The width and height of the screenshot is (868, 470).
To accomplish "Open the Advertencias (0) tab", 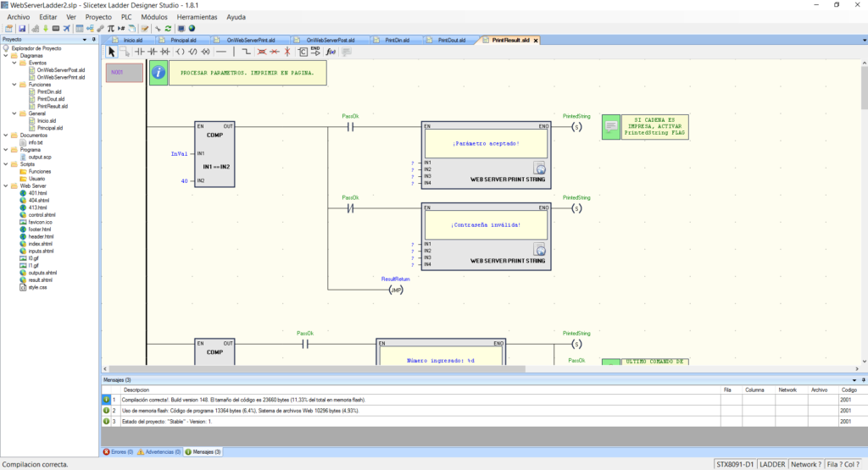I will pyautogui.click(x=159, y=452).
